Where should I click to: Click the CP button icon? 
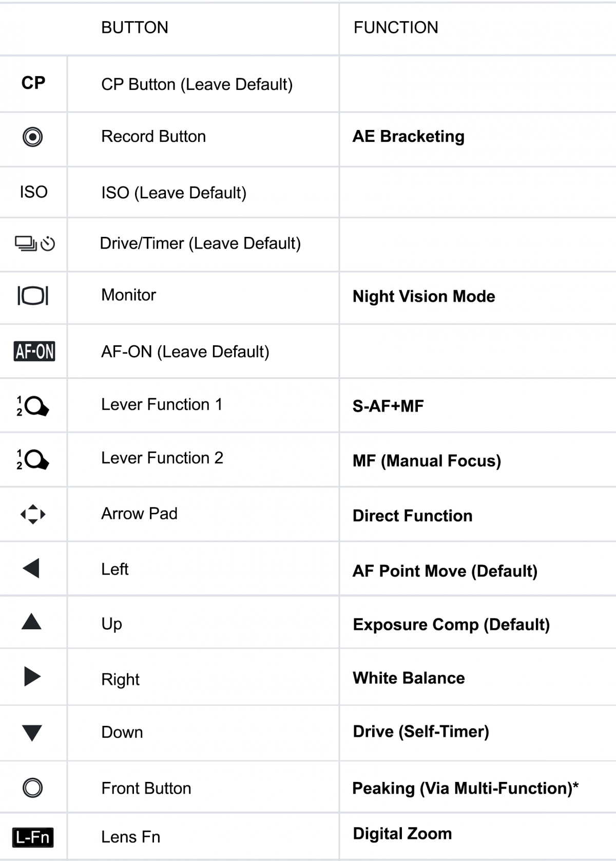pyautogui.click(x=33, y=83)
